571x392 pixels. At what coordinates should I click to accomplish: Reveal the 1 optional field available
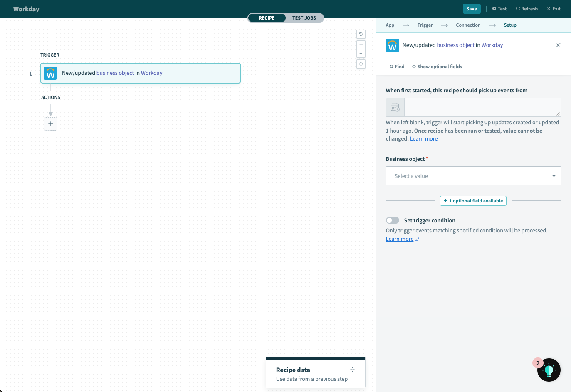coord(473,201)
